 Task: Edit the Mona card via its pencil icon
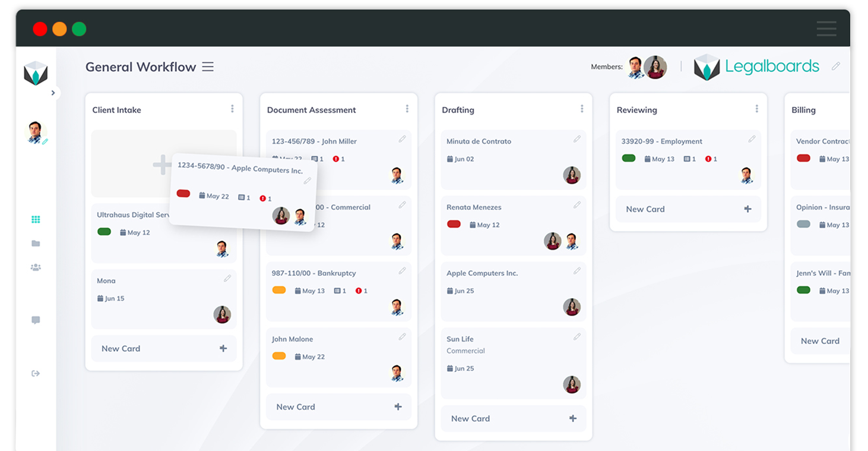[228, 278]
